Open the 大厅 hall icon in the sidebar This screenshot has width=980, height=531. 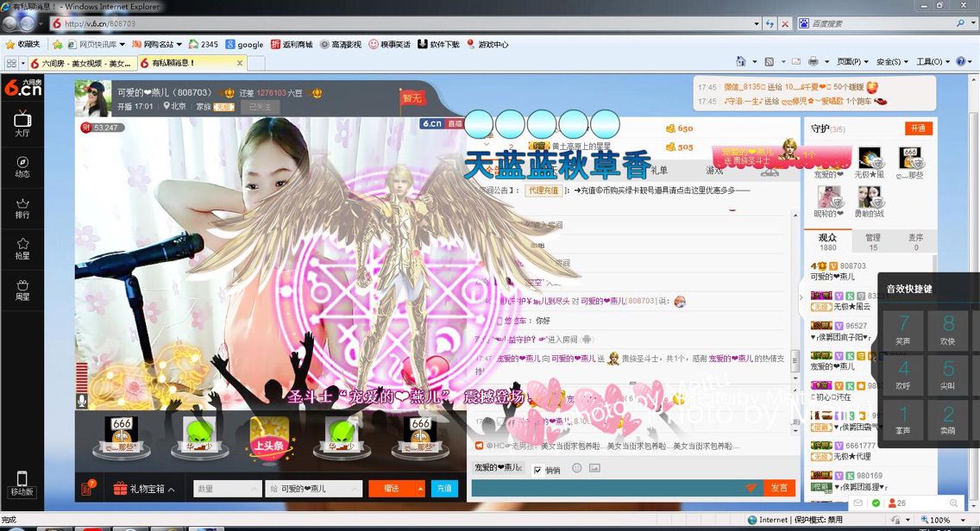pyautogui.click(x=22, y=123)
